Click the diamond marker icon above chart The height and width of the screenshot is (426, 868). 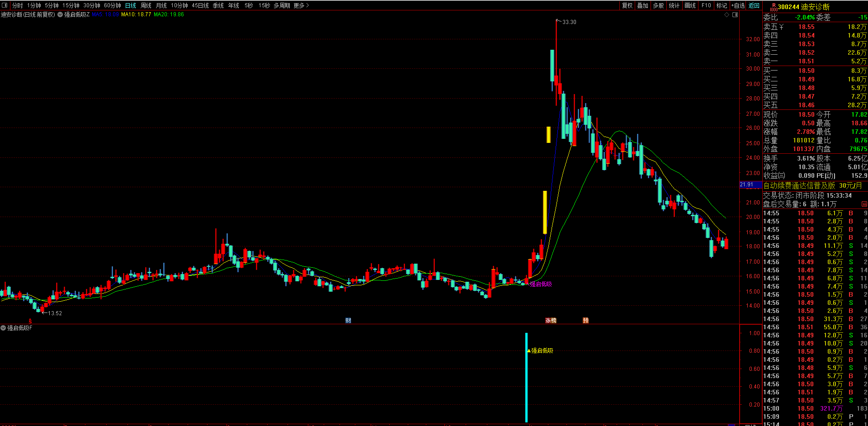(x=727, y=15)
